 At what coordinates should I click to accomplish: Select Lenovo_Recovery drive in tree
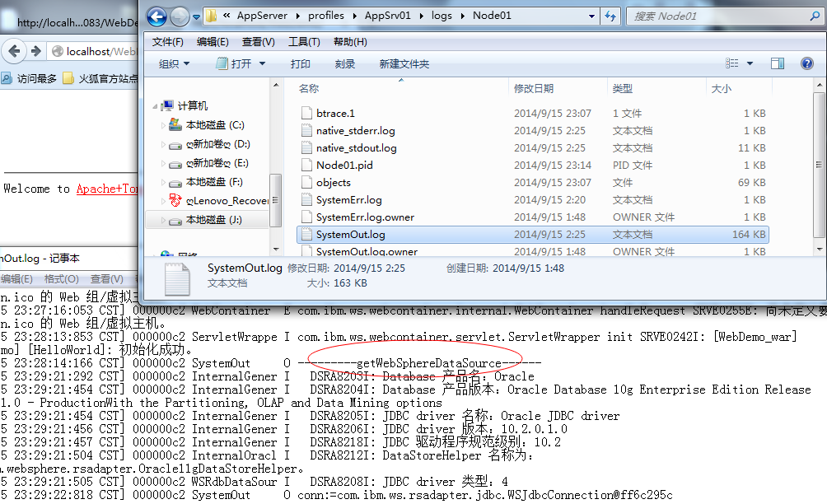227,201
